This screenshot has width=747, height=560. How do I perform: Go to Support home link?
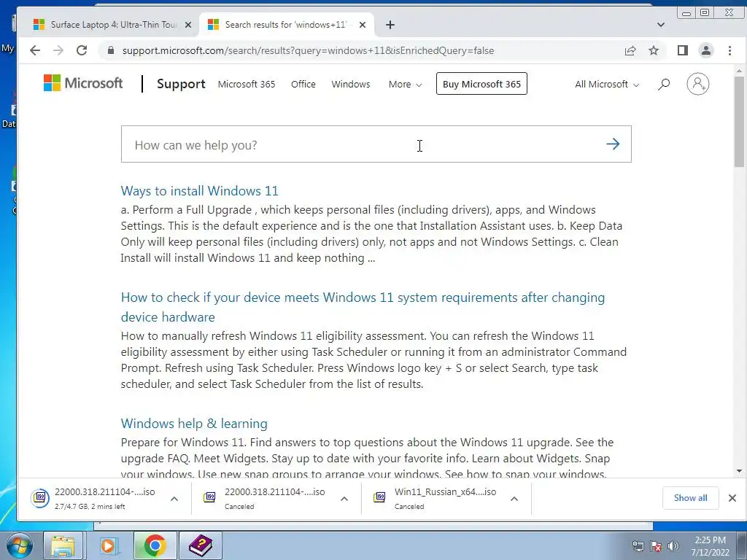tap(181, 84)
